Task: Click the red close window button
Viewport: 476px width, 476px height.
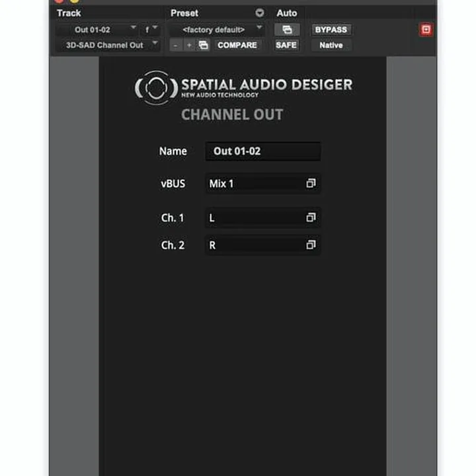Action: 59,1
